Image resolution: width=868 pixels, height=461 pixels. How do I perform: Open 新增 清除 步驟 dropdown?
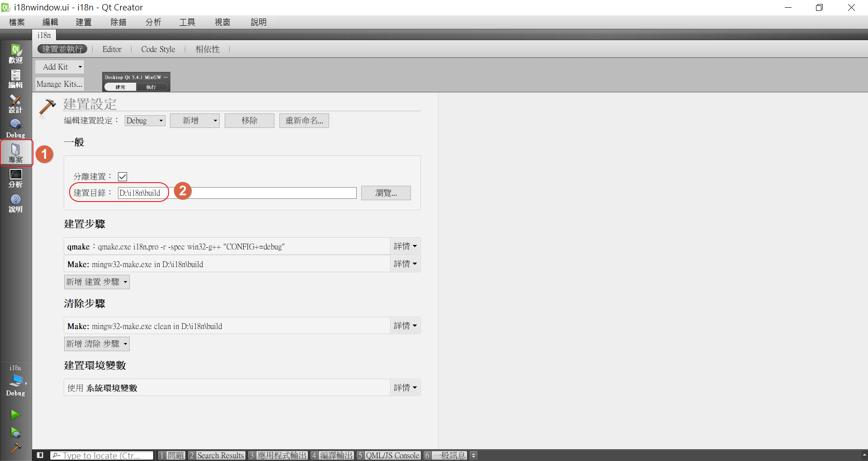tap(97, 344)
